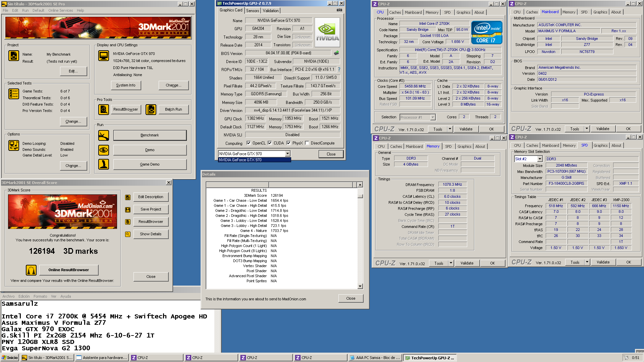Click the Demo eye icon
This screenshot has height=362, width=644.
(104, 150)
